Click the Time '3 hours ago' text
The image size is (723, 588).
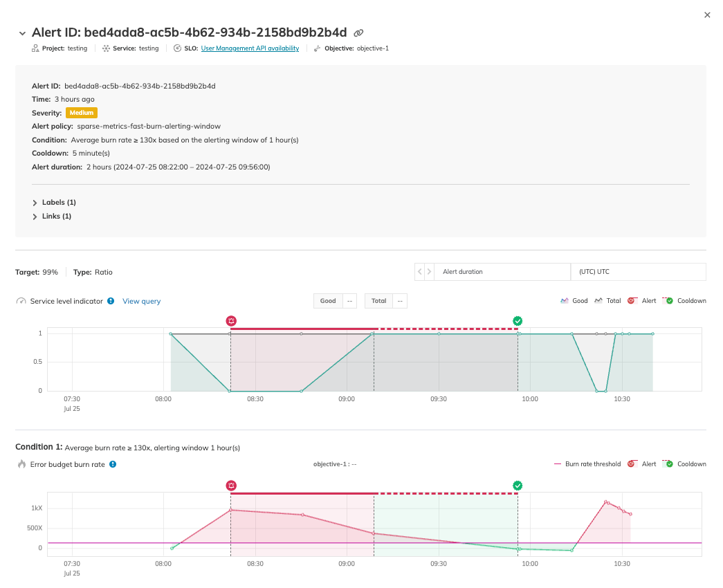[x=74, y=99]
